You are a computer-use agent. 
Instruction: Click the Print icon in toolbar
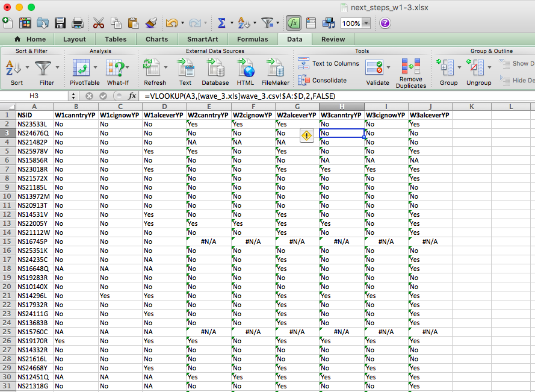[x=78, y=23]
